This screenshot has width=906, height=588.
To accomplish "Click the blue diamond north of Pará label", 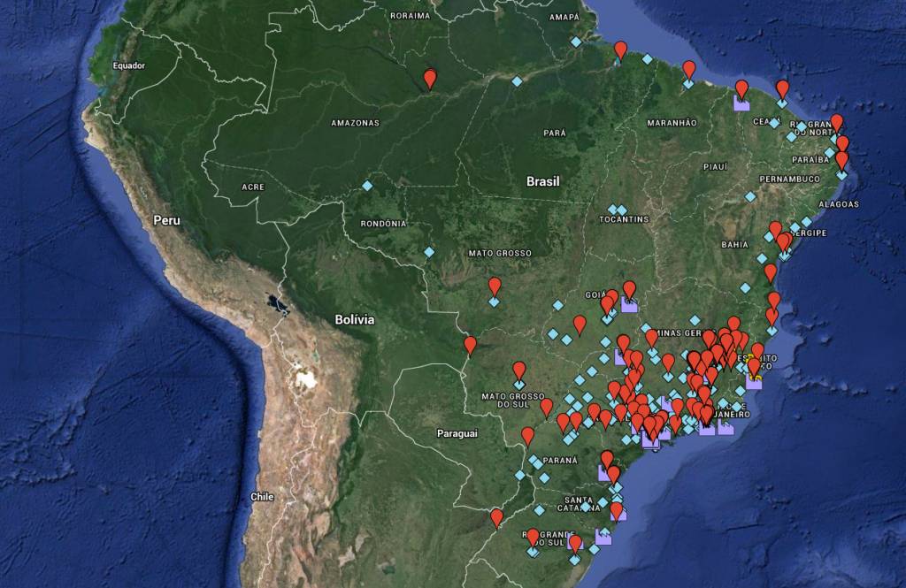I will (x=517, y=81).
